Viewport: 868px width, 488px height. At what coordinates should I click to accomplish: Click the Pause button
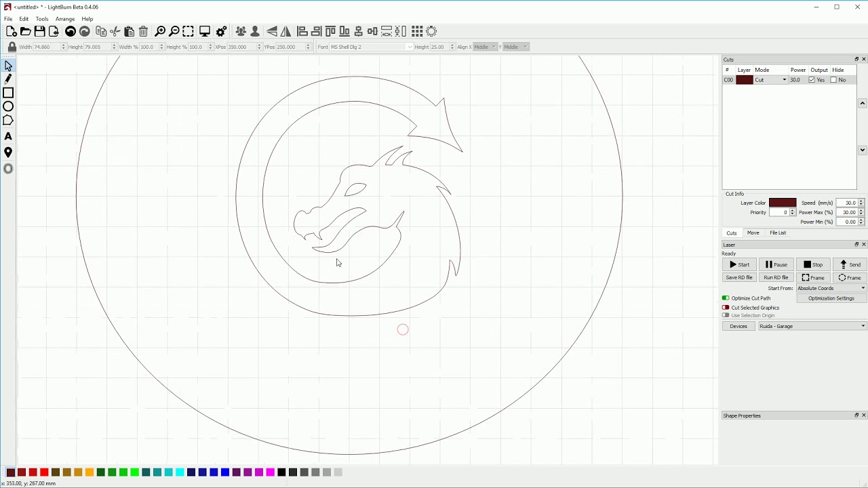776,264
